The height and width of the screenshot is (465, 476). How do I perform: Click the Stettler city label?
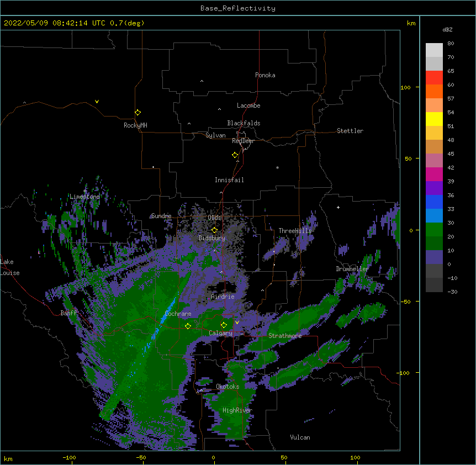tap(350, 131)
